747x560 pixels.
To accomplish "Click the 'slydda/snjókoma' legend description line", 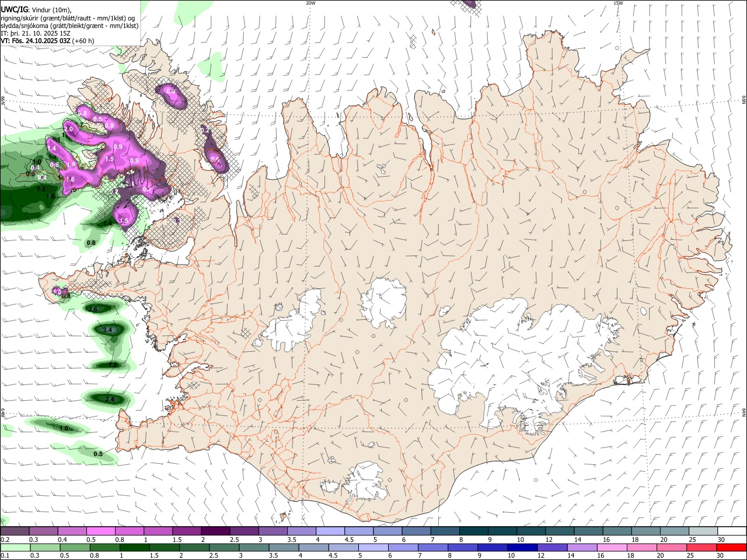I will [x=69, y=26].
